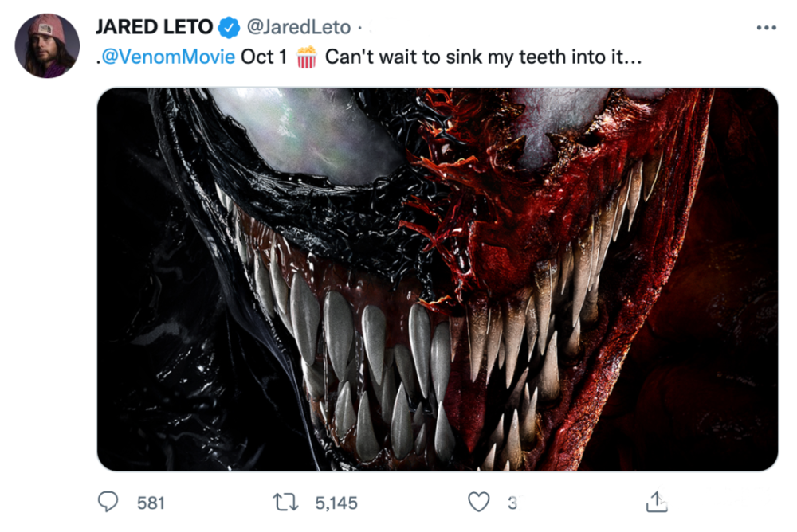Retweet using the retweet arrows icon
Screen dimensions: 797x532
tap(285, 503)
